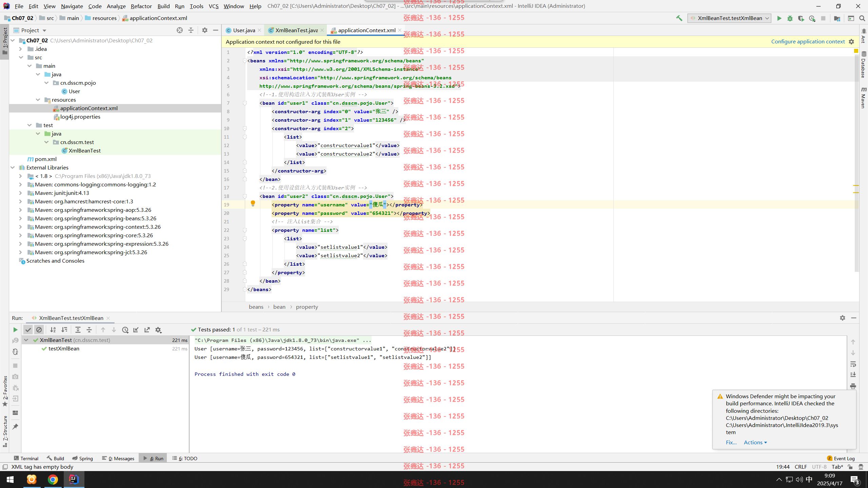Open settings gear on the yellow context banner

851,42
